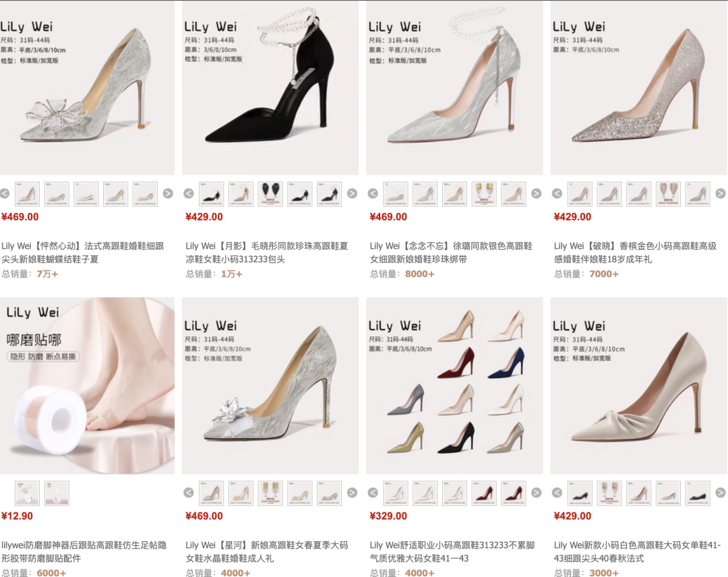Viewport: 728px width, 577px height.
Task: Select the purple thumbnail under anti-blister tape
Action: coord(57,493)
